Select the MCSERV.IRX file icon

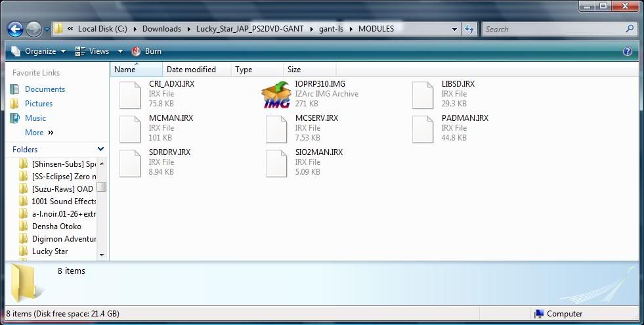pyautogui.click(x=276, y=129)
